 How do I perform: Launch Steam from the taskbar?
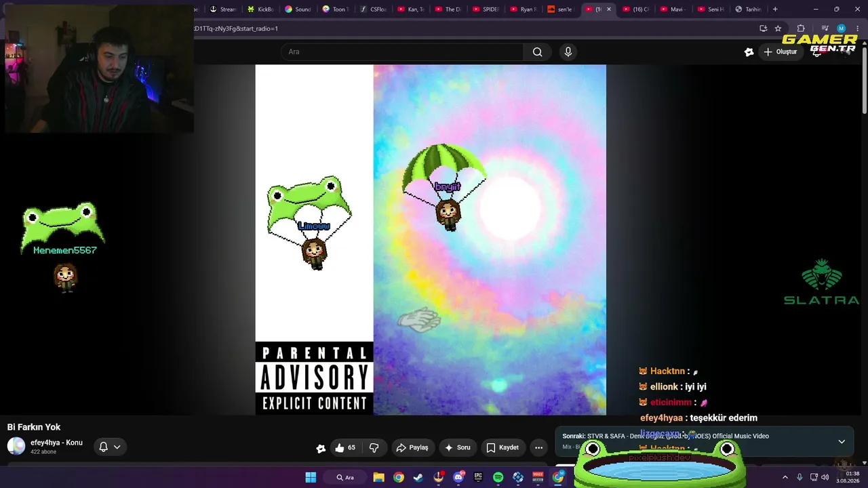click(x=418, y=477)
